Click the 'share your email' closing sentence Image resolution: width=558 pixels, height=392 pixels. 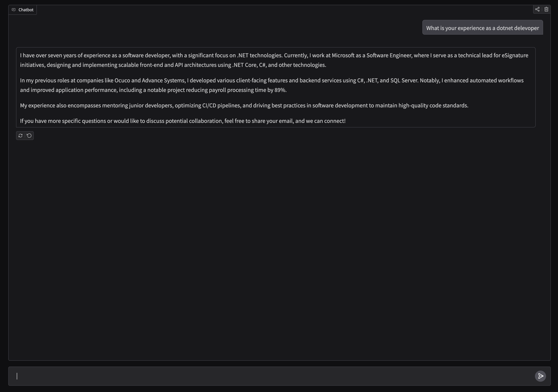[x=182, y=121]
